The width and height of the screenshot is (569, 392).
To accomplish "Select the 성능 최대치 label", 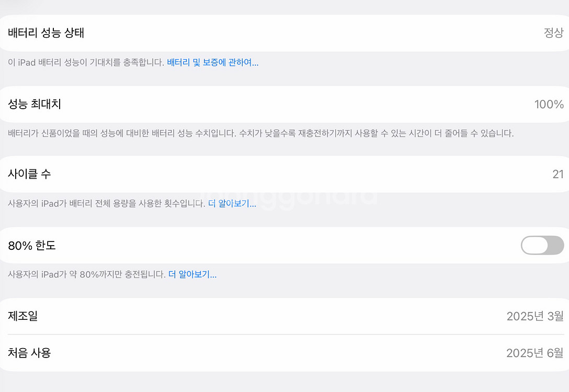I will (35, 104).
